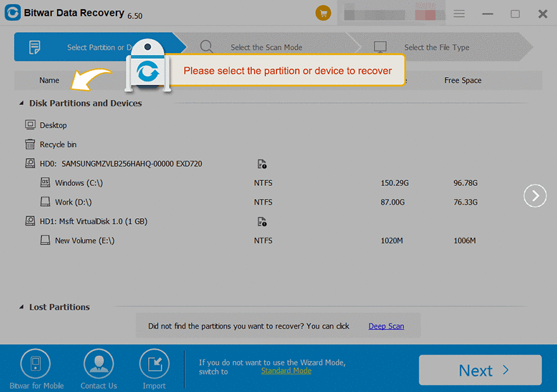Select the File Type step tab
The height and width of the screenshot is (392, 557).
[x=437, y=47]
